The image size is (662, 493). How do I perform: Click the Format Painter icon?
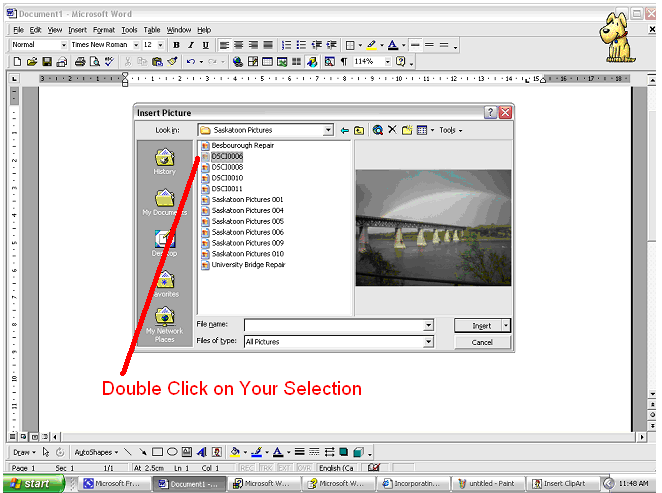[172, 62]
